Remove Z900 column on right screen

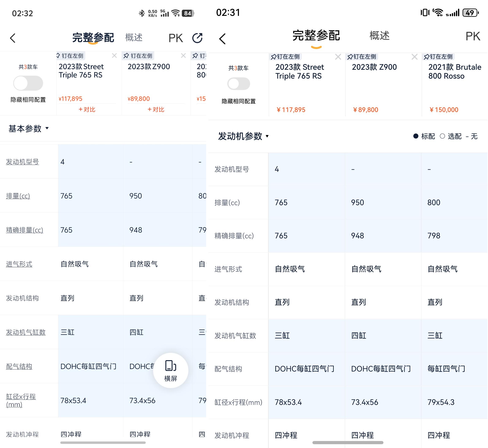pos(414,57)
